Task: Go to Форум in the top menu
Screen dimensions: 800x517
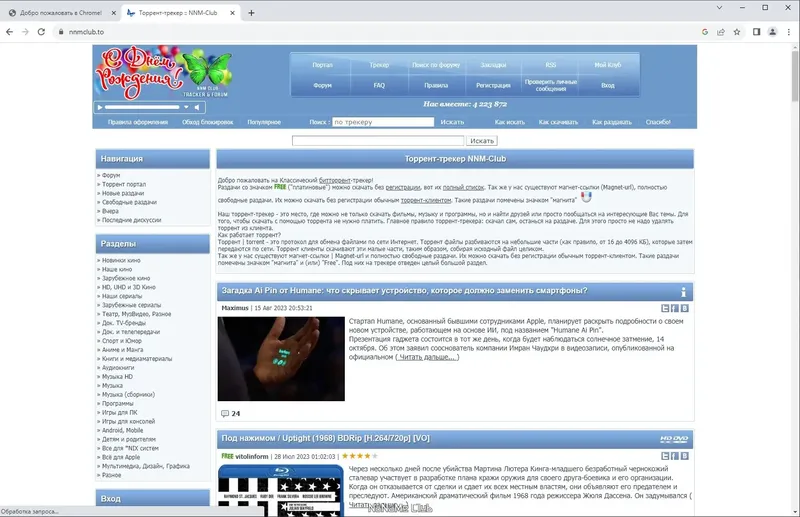Action: click(x=322, y=85)
